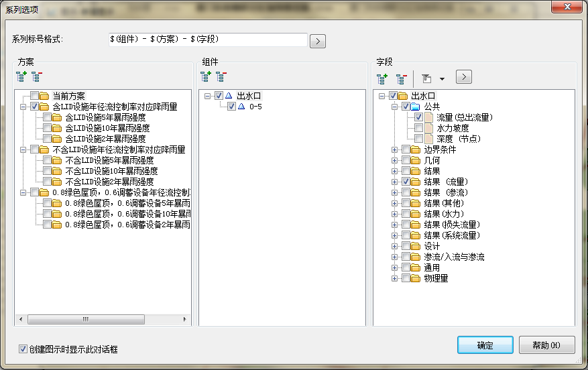Click folder icon of 设计
Screen dimensions: 588x370
click(x=415, y=246)
